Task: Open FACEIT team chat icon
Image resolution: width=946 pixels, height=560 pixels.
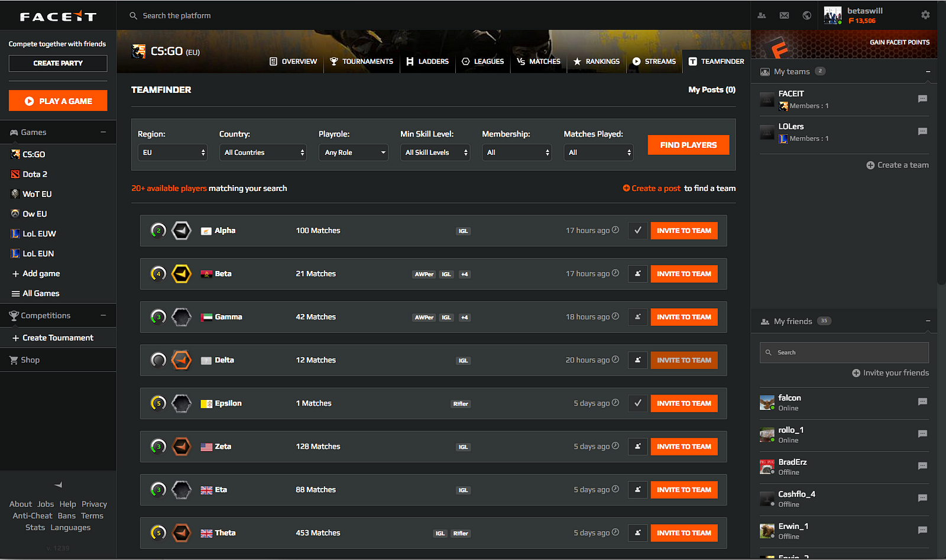Action: pos(922,99)
